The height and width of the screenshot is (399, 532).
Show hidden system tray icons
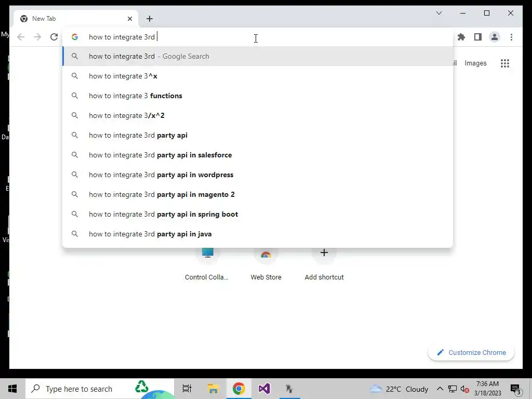440,389
